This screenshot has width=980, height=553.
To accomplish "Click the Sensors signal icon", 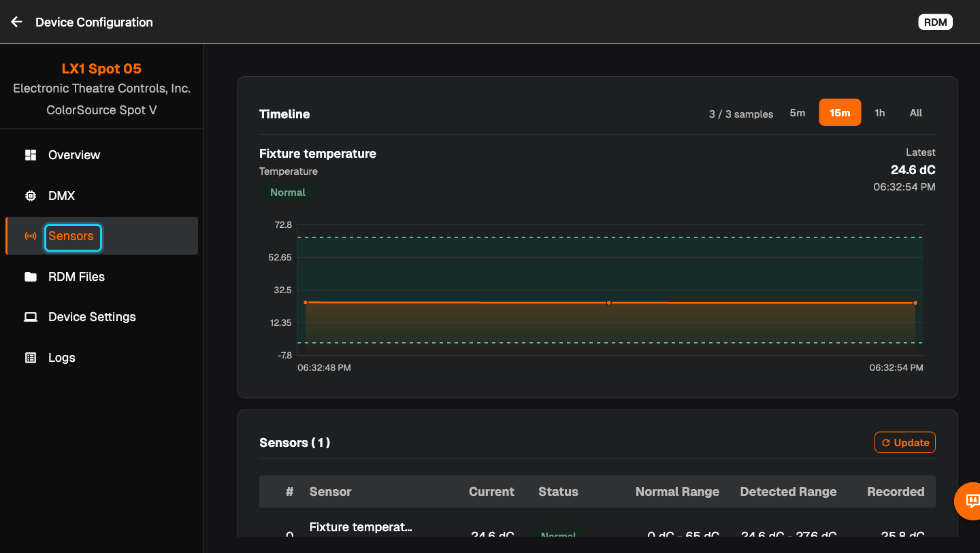I will pos(31,236).
